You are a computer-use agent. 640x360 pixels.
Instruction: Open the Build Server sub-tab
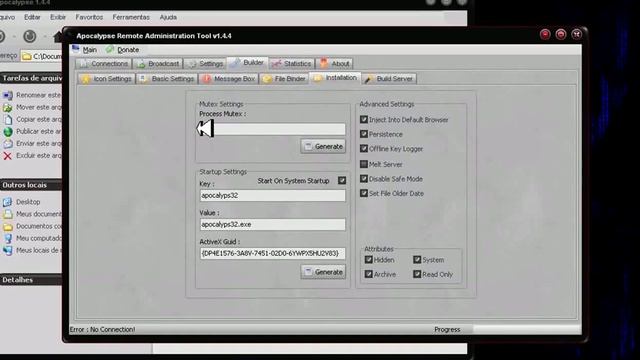[389, 79]
